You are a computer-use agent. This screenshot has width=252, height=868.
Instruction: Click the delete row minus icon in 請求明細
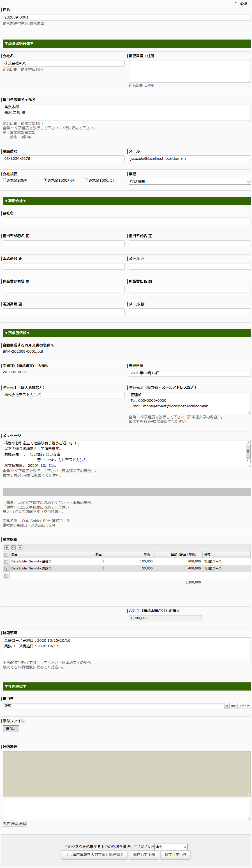[x=20, y=548]
